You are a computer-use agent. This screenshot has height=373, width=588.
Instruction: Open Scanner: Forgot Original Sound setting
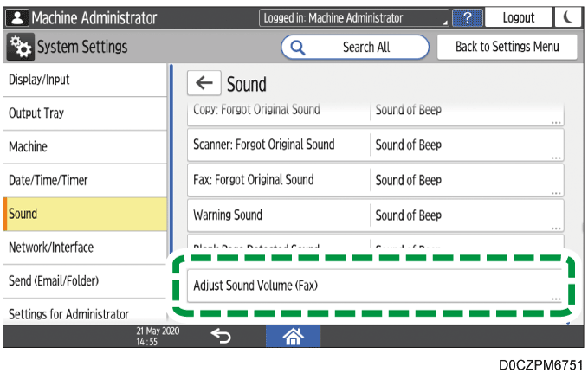375,145
